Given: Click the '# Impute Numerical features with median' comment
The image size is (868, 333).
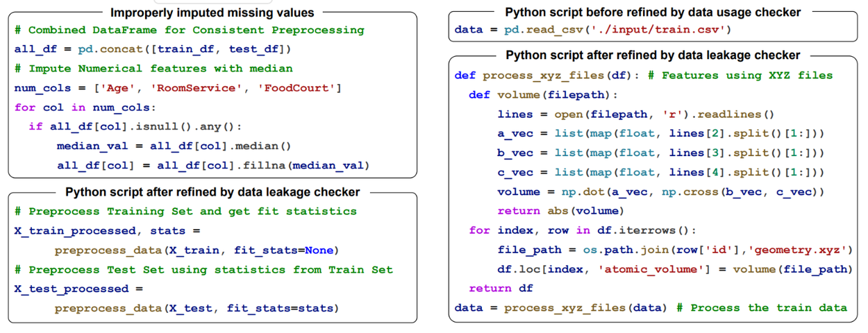Looking at the screenshot, I should 153,69.
